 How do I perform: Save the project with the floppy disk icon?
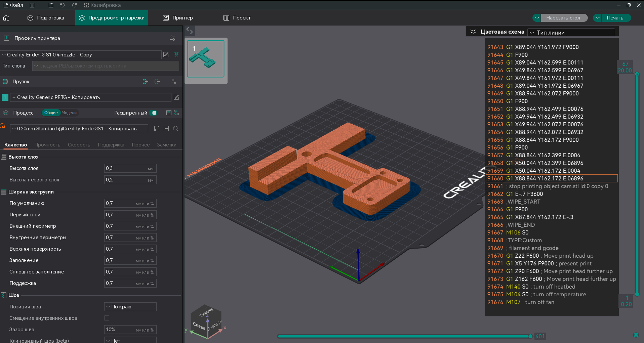[51, 5]
